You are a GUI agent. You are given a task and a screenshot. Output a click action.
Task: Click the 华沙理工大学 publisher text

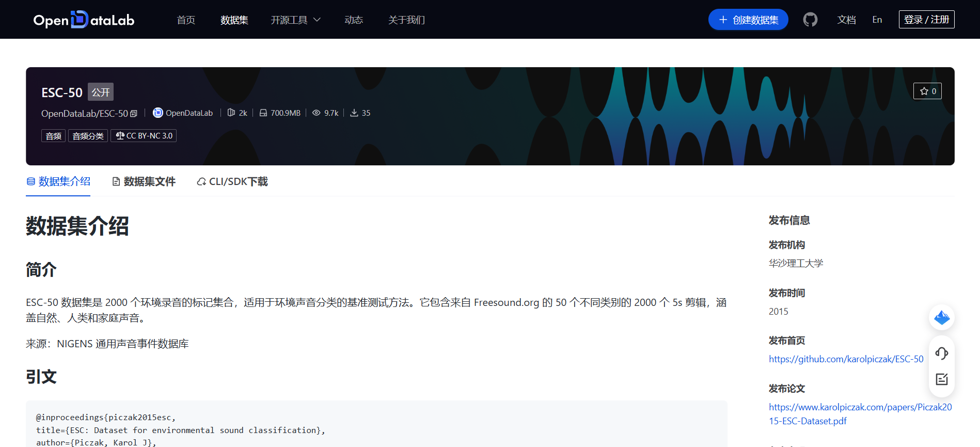pos(796,264)
